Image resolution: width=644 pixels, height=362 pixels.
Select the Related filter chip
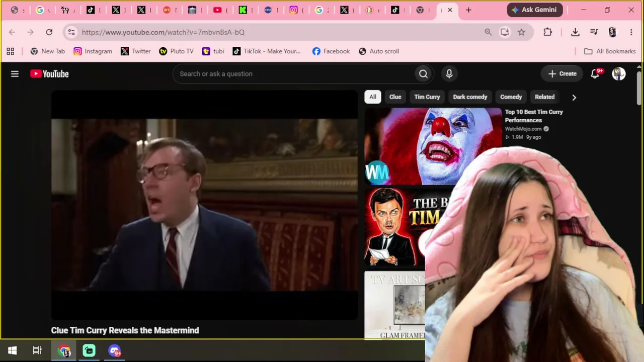545,97
